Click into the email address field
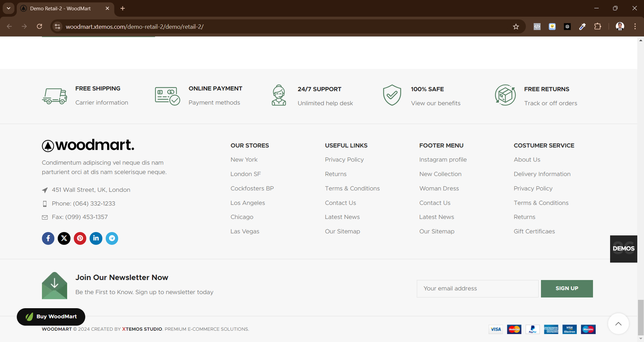The width and height of the screenshot is (644, 342). pyautogui.click(x=477, y=288)
